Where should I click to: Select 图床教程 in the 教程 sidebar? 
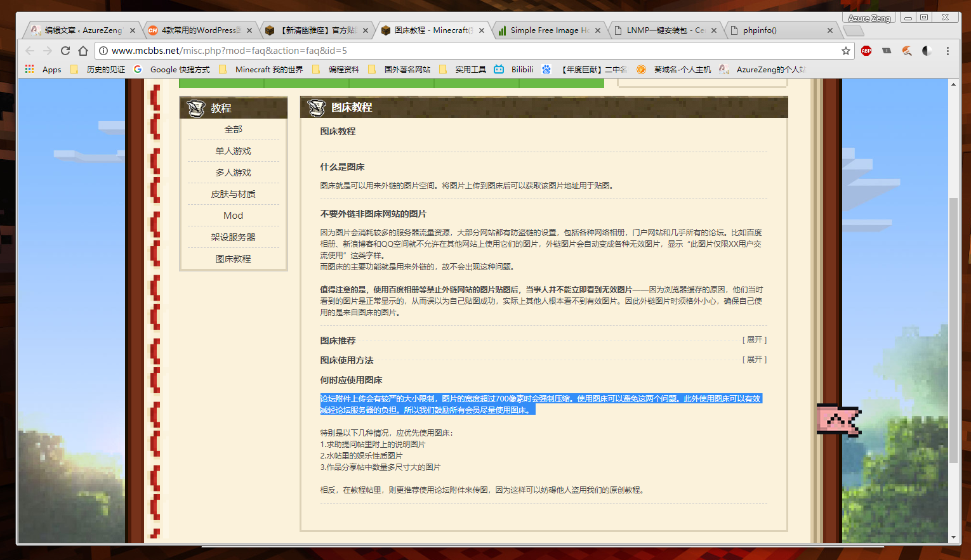coord(234,259)
